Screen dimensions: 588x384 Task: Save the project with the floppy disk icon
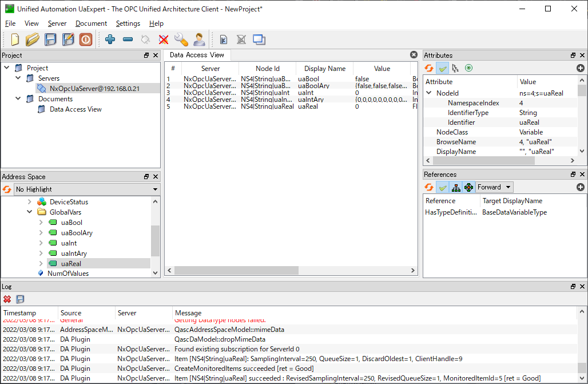(51, 39)
